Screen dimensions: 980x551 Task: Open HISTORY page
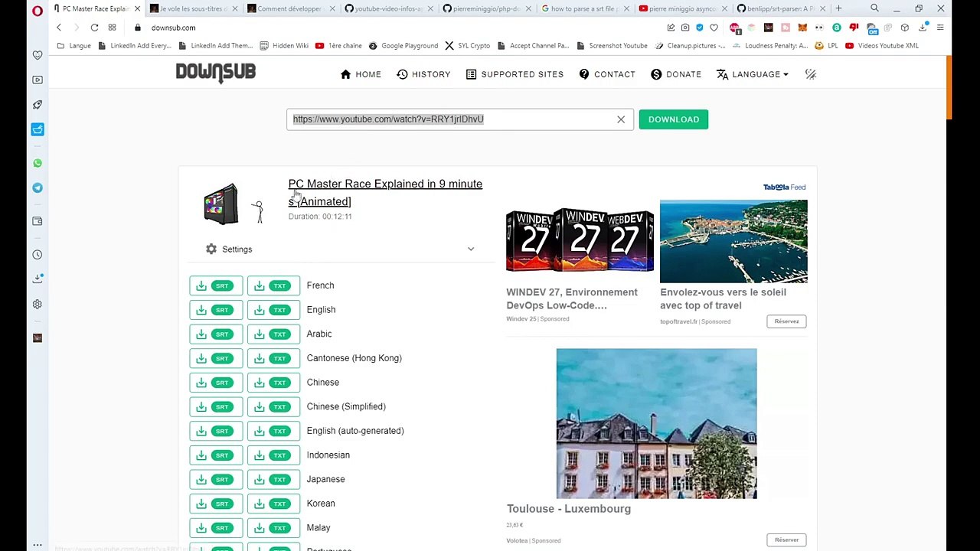click(423, 74)
